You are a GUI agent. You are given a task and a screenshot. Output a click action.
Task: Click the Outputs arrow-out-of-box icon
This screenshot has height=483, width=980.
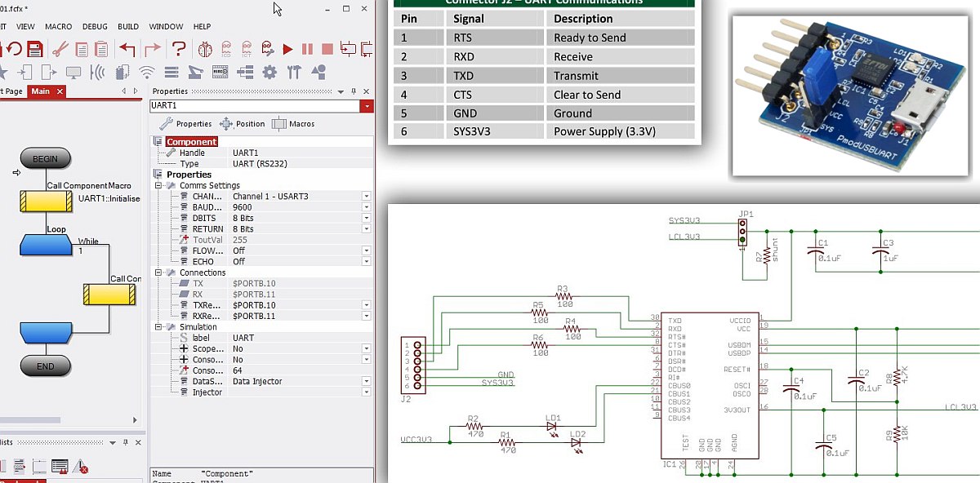[x=49, y=73]
